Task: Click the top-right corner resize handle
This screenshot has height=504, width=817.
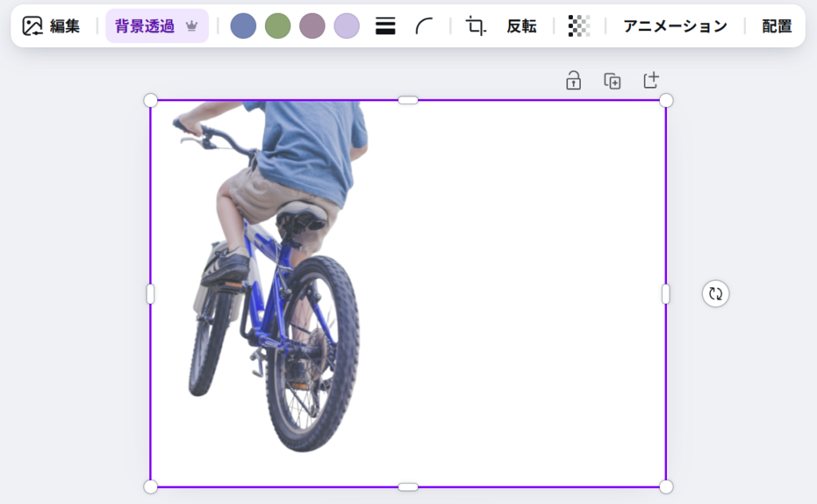Action: 666,100
